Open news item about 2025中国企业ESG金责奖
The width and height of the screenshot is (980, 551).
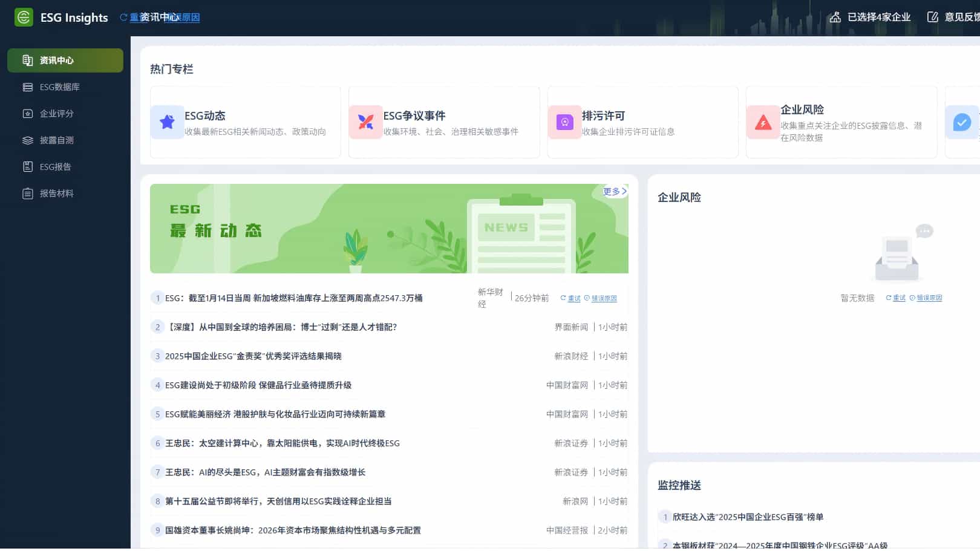click(253, 356)
